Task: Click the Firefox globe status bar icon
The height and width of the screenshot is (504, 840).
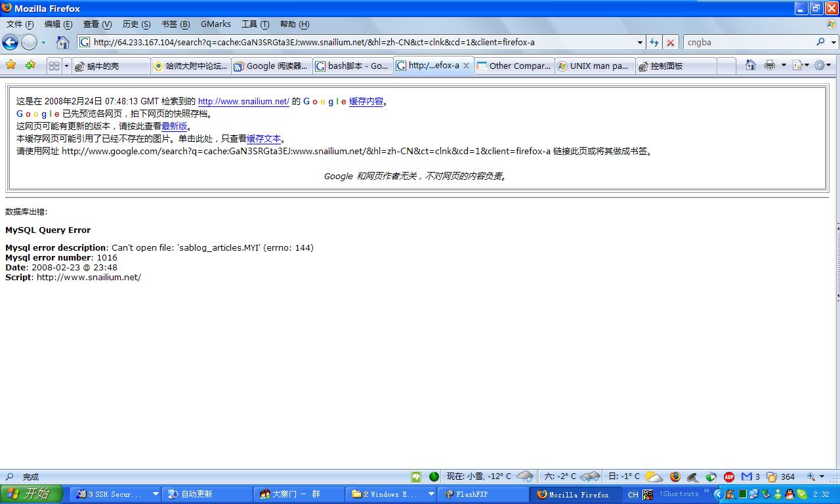Action: point(675,477)
